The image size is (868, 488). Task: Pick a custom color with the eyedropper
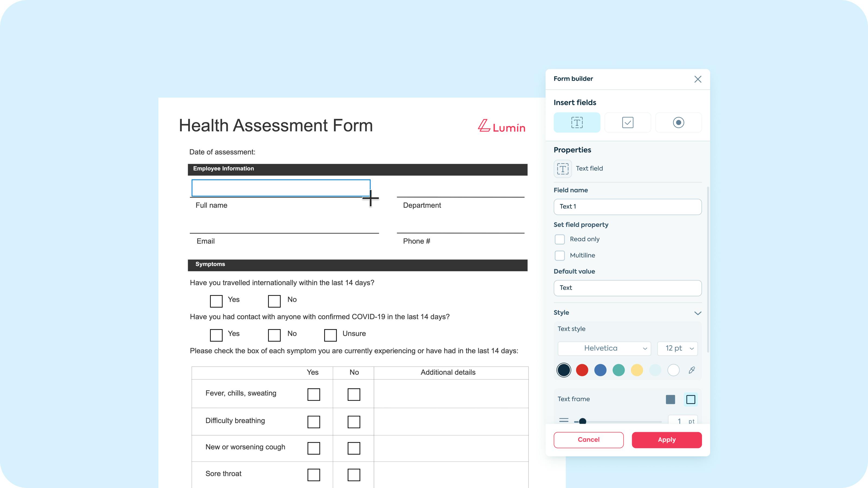(691, 370)
